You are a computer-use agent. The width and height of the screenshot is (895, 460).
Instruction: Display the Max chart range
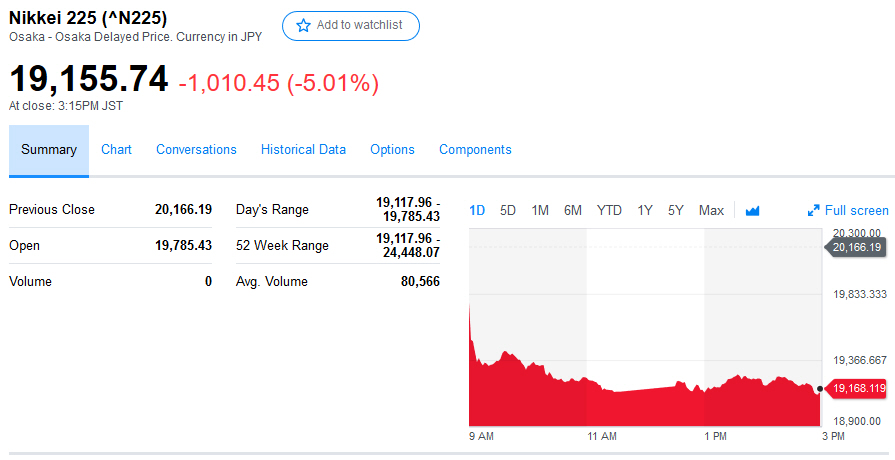click(x=711, y=210)
